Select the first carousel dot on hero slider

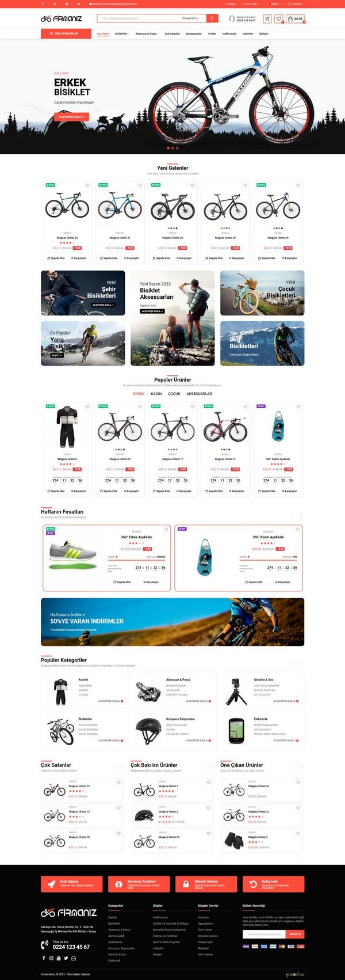168,148
